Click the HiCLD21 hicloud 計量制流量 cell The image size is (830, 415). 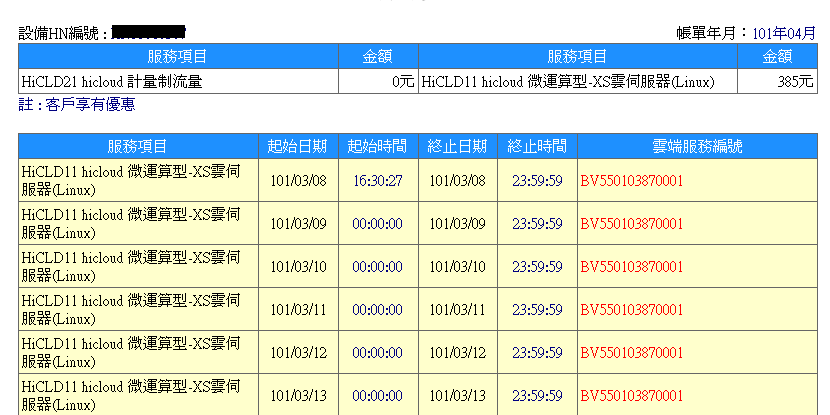pyautogui.click(x=178, y=82)
